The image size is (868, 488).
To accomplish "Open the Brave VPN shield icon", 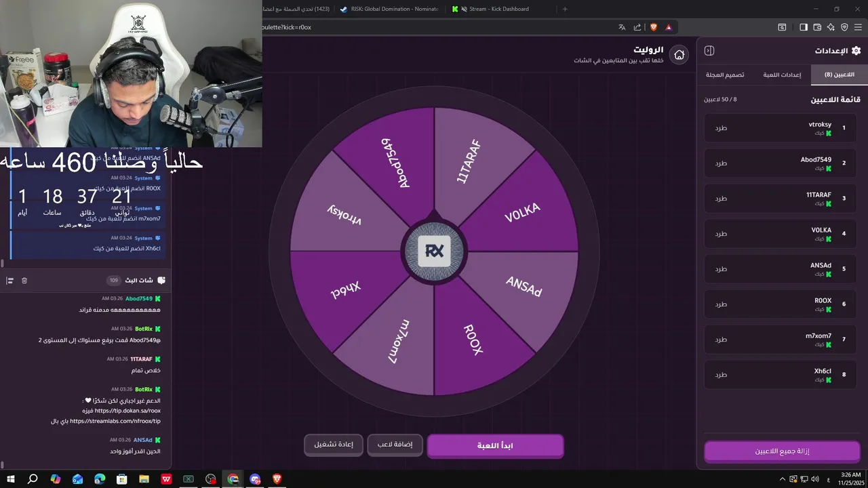I will tap(844, 27).
